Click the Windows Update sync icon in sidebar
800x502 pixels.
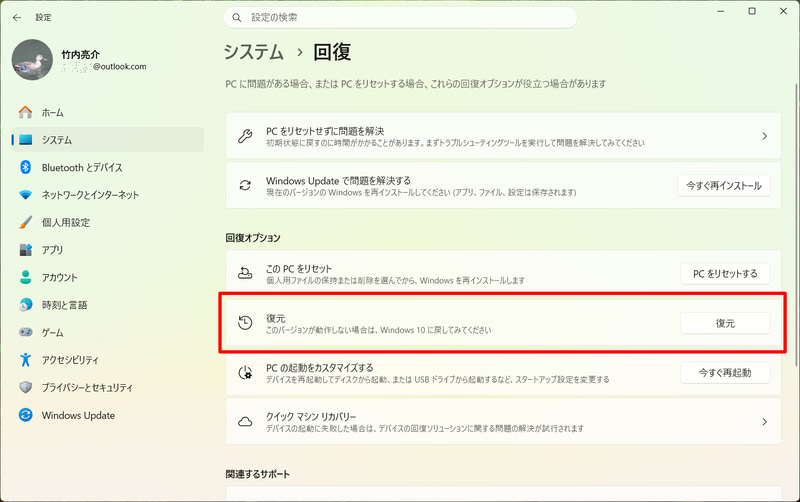point(26,415)
